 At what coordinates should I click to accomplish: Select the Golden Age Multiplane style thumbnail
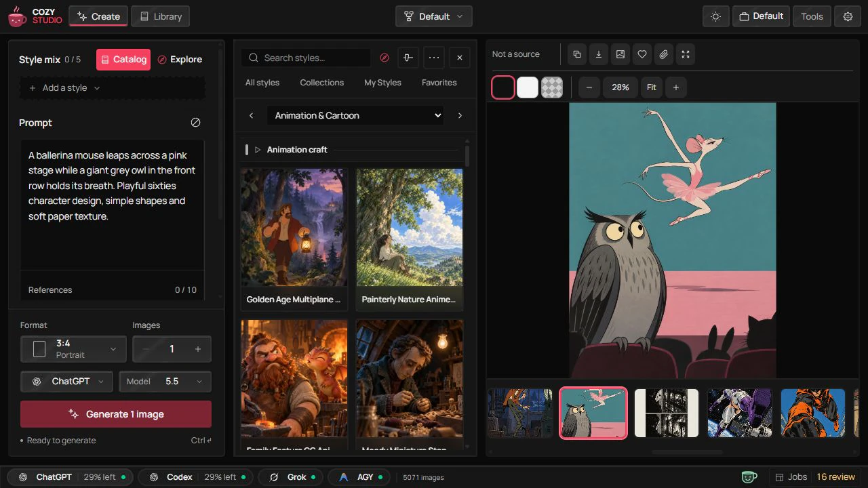click(294, 239)
